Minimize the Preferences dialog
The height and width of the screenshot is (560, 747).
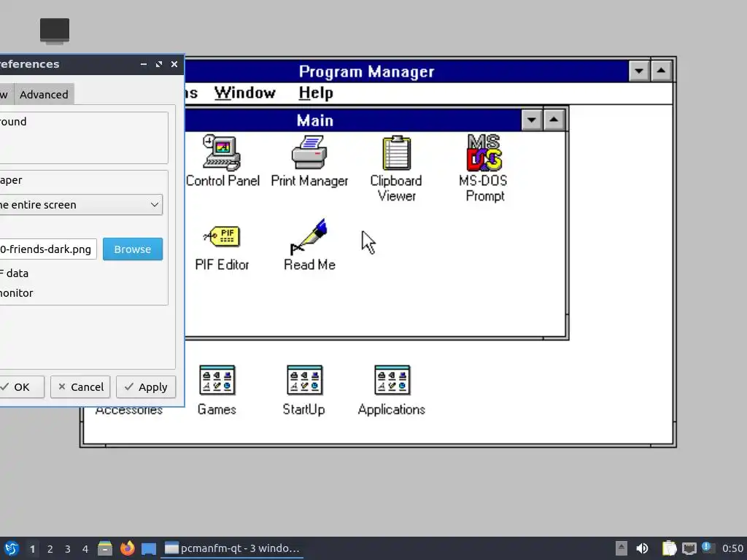[x=144, y=64]
